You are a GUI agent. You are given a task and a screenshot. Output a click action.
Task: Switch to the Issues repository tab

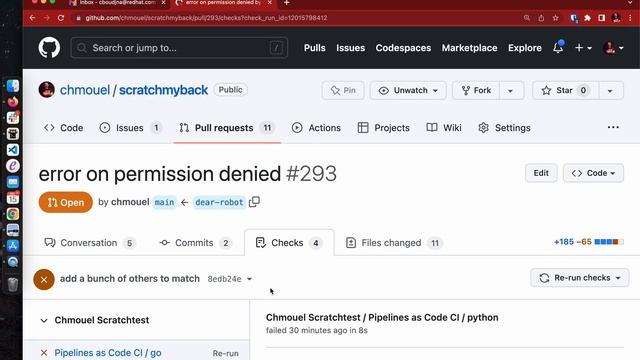131,128
